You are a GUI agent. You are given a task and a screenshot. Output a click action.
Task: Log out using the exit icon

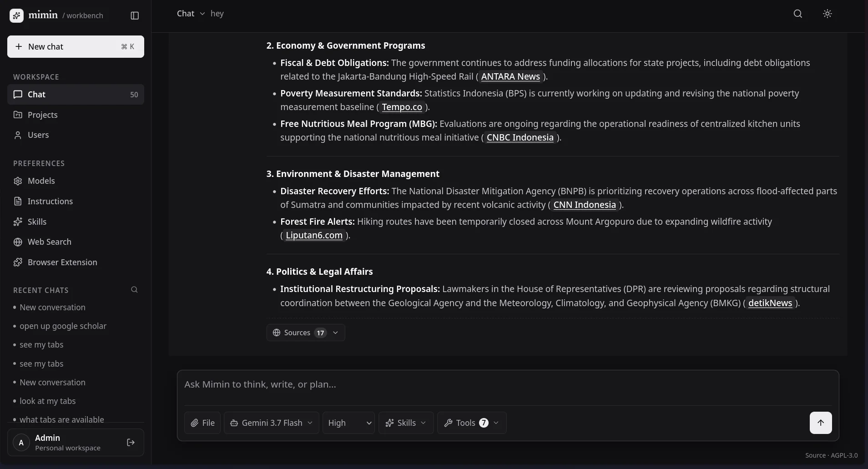131,443
